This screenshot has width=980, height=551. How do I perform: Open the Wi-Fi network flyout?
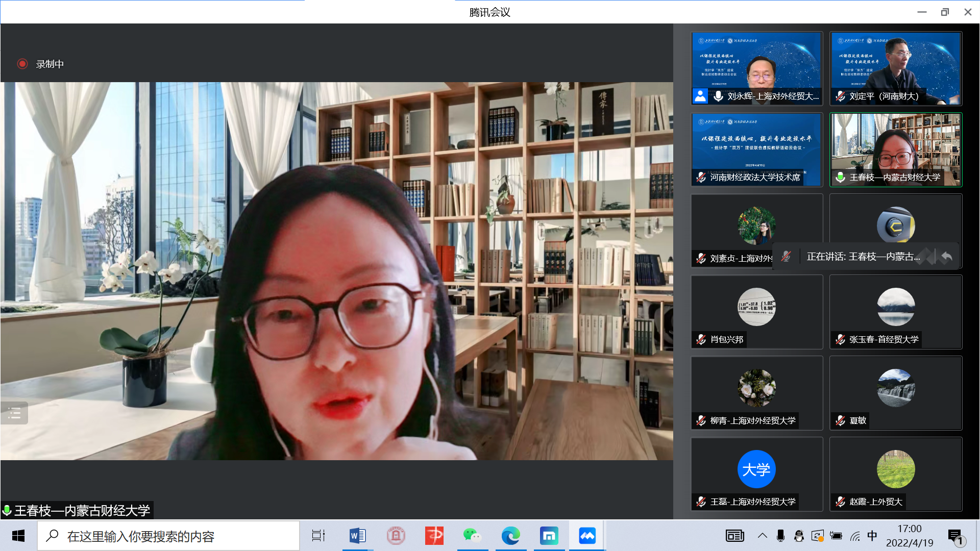click(855, 536)
